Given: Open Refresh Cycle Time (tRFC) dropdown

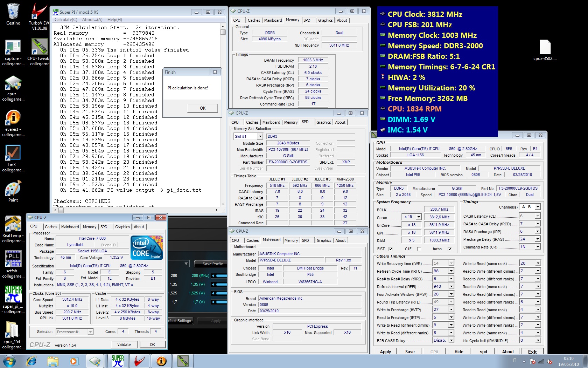Looking at the screenshot, I should click(x=451, y=271).
